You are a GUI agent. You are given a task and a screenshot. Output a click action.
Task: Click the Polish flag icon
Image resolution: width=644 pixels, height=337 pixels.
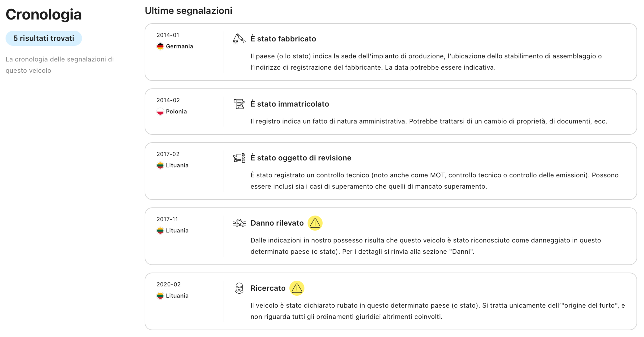click(x=160, y=111)
